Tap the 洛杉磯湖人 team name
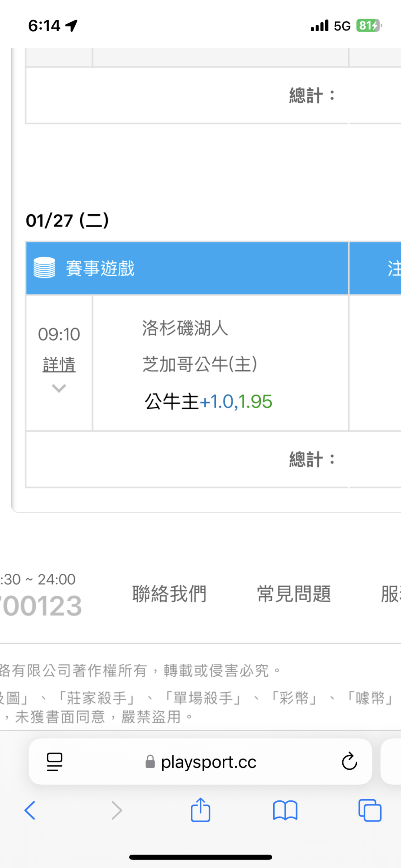Image resolution: width=401 pixels, height=868 pixels. coord(185,328)
